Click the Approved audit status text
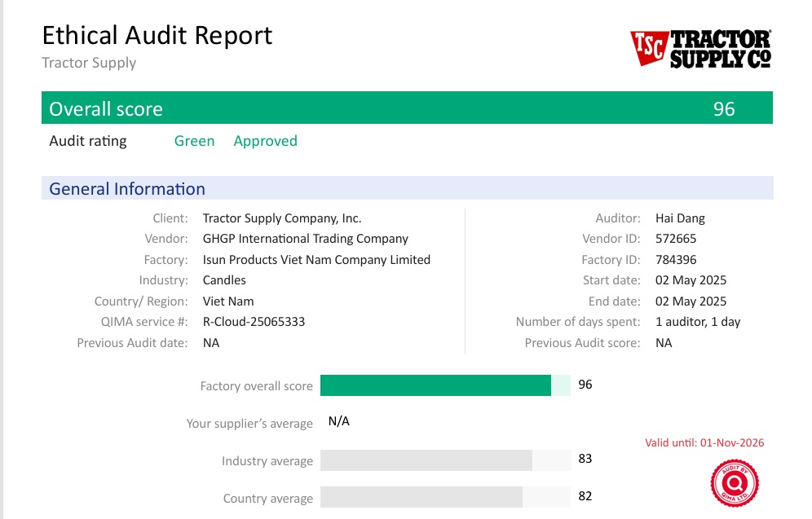This screenshot has width=812, height=519. (265, 141)
